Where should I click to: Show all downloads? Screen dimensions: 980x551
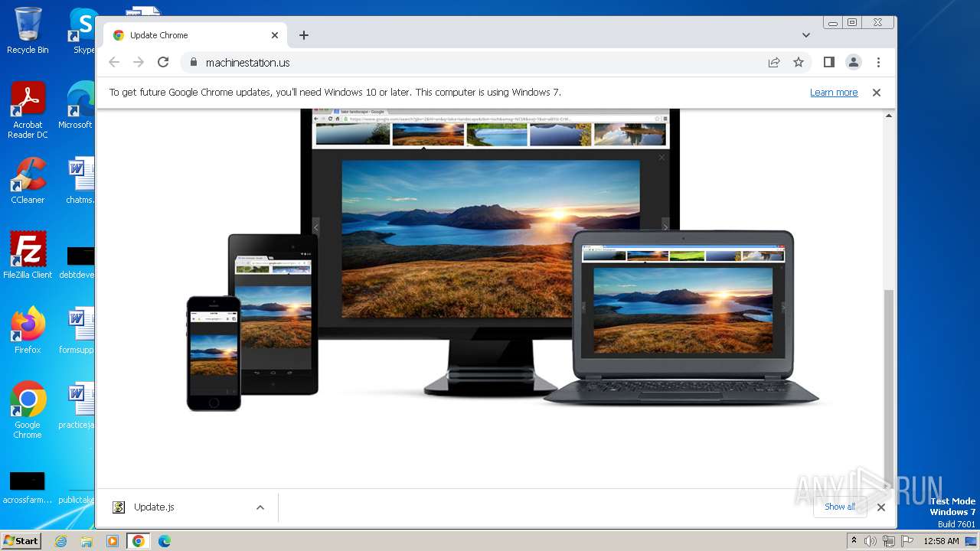[x=840, y=507]
